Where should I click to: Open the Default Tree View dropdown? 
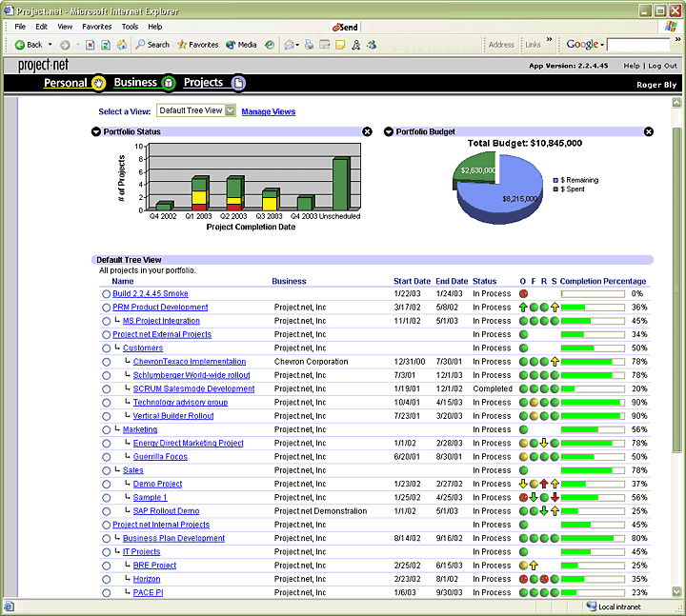coord(231,110)
